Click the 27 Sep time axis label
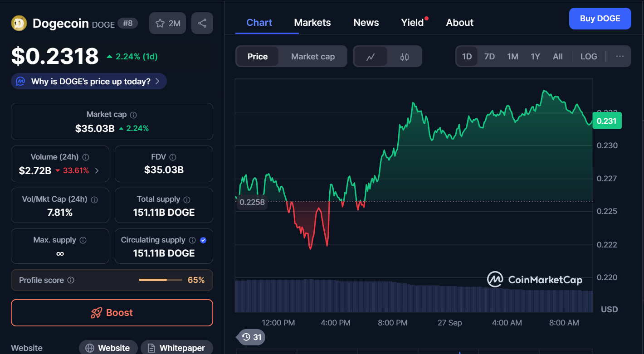 click(449, 323)
